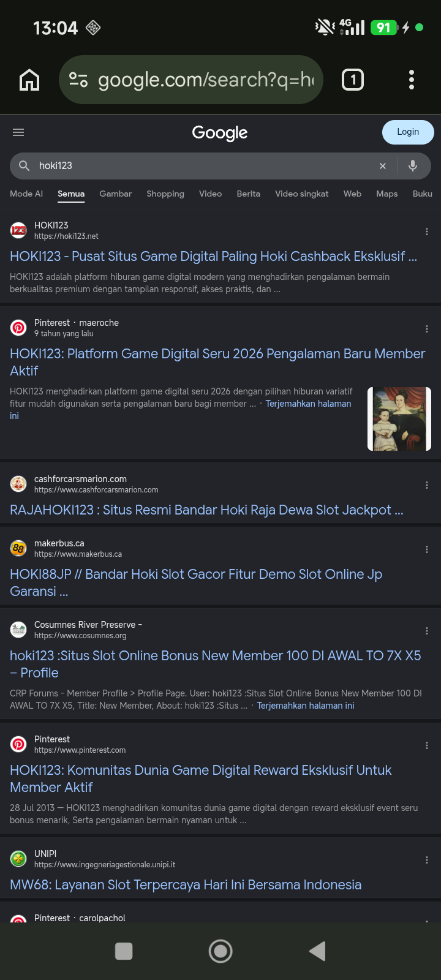
Task: Tap the HOKI123 site favicon
Action: (x=18, y=230)
